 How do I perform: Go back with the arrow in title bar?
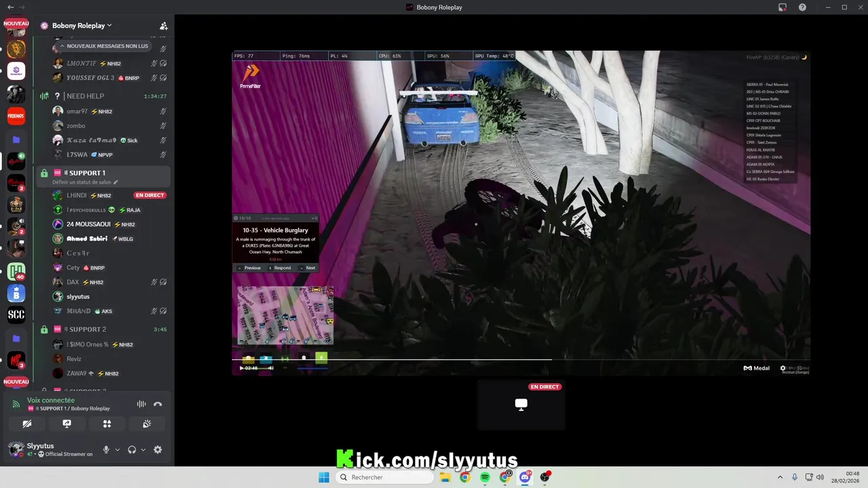10,7
